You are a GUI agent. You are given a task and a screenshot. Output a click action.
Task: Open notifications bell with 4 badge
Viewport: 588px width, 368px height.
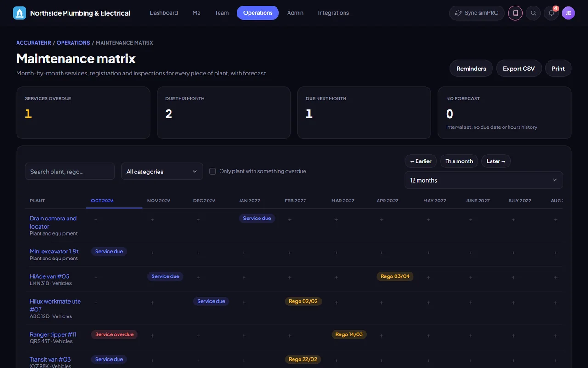point(551,13)
